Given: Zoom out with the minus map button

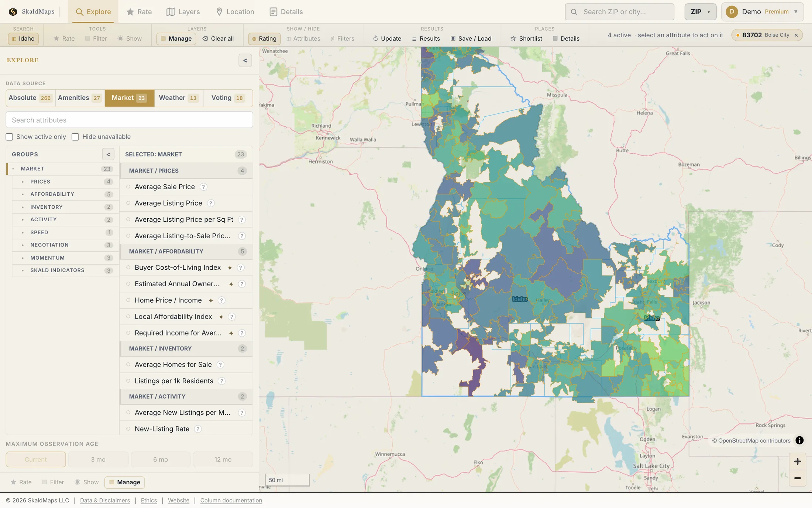Looking at the screenshot, I should click(797, 478).
